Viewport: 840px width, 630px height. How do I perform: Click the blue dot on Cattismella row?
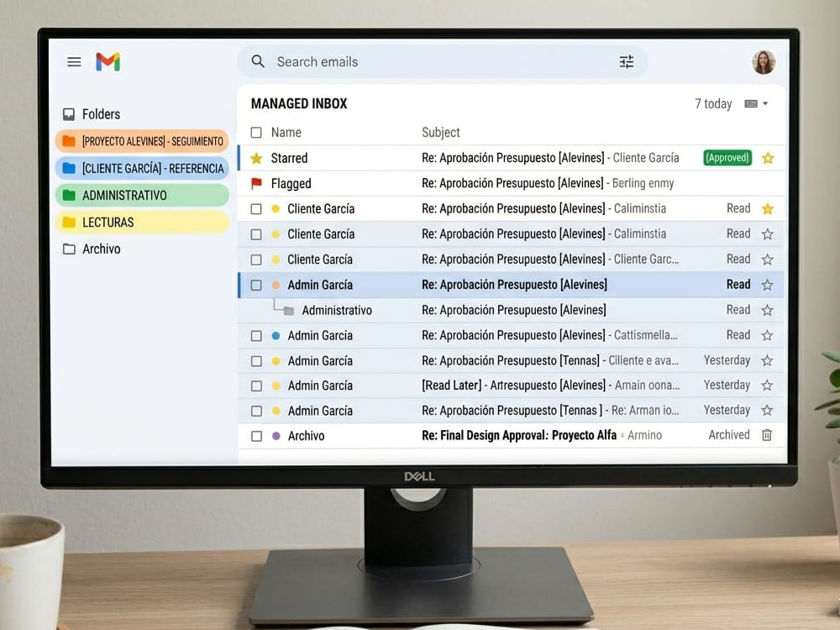point(276,335)
